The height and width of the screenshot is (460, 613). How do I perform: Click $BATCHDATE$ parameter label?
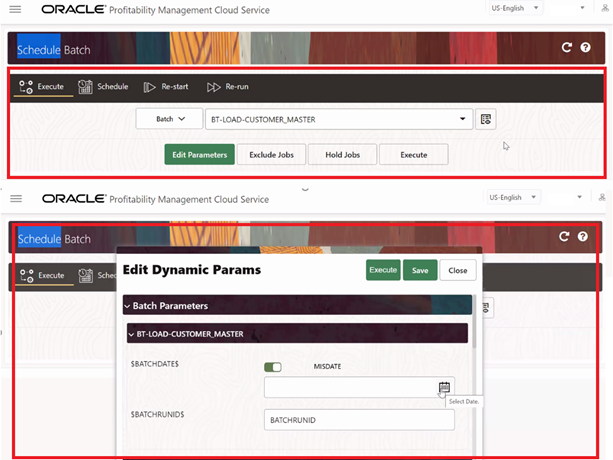(x=154, y=364)
